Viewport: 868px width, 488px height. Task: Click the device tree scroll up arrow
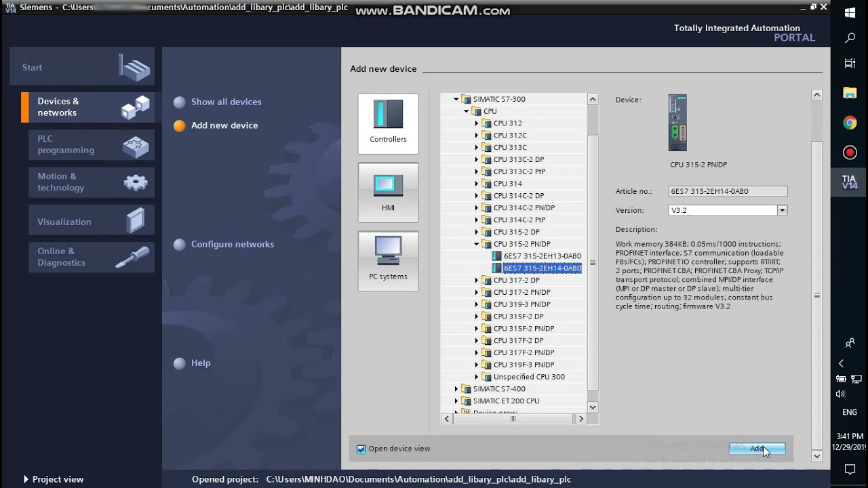pos(593,99)
